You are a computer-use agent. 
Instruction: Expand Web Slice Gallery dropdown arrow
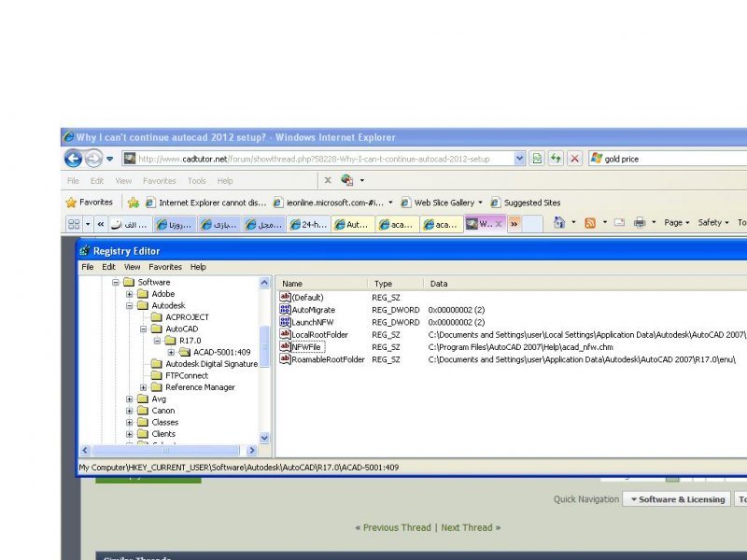pos(480,203)
